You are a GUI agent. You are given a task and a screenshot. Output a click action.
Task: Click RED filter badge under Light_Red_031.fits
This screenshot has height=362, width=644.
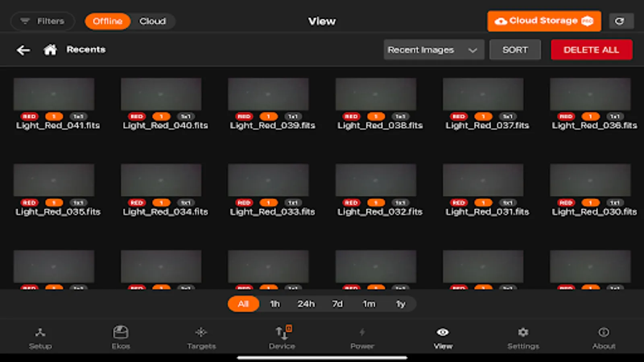coord(458,203)
